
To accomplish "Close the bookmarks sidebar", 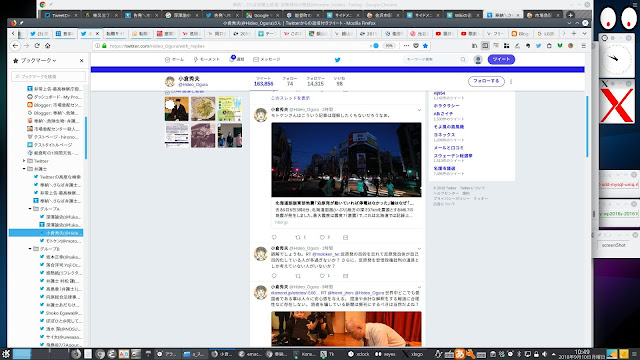I will click(x=81, y=60).
